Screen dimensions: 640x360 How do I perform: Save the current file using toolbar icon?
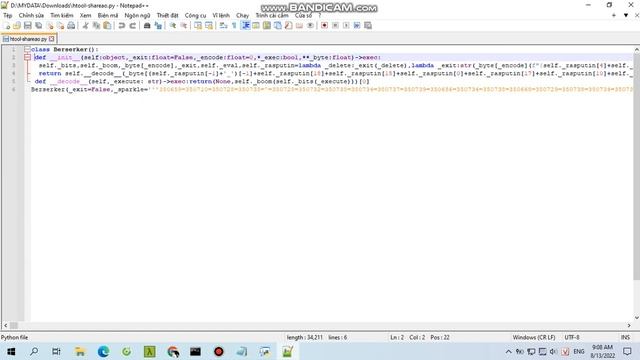click(28, 25)
